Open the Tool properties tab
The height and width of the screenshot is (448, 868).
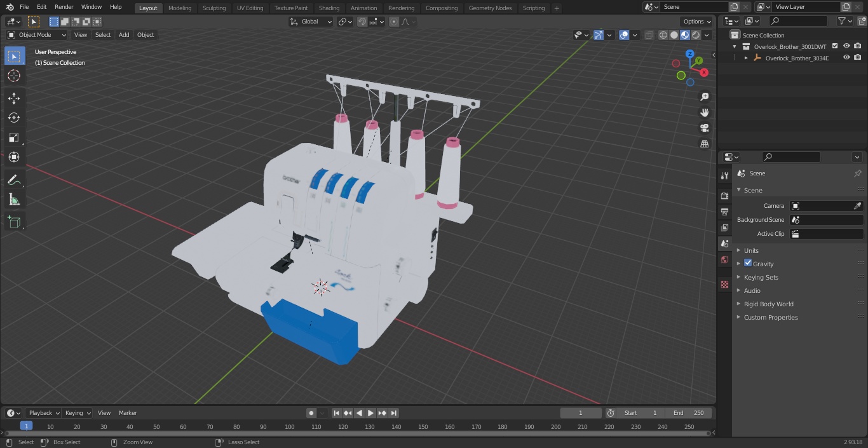point(724,175)
